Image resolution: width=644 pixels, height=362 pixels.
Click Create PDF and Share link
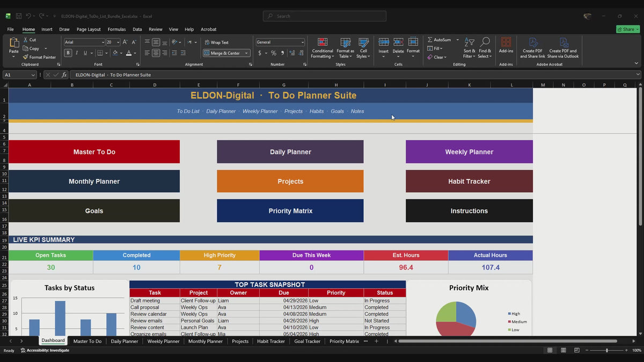(x=533, y=48)
